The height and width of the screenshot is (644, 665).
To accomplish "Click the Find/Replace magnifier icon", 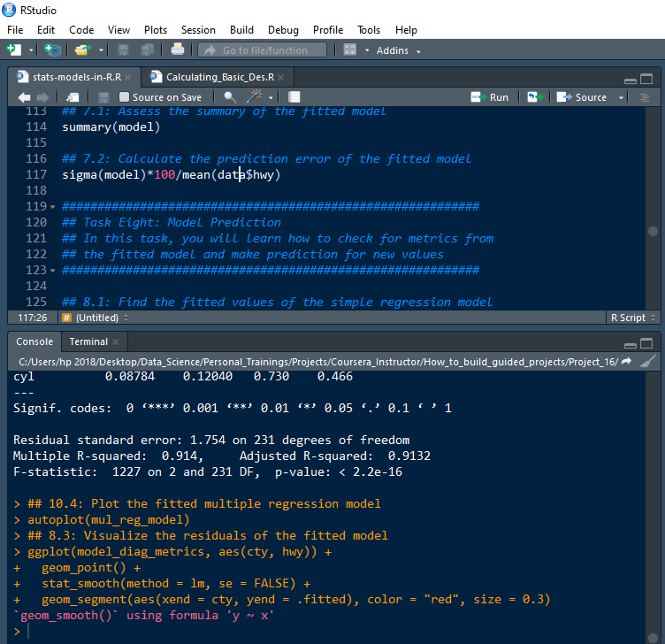I will click(230, 97).
